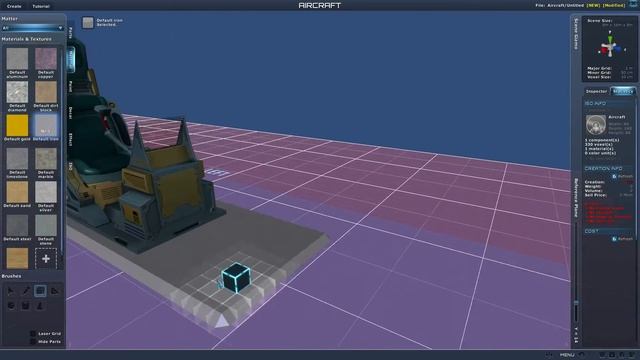The height and width of the screenshot is (360, 640).
Task: Toggle the Scene Gizmo side tab
Action: 576,34
